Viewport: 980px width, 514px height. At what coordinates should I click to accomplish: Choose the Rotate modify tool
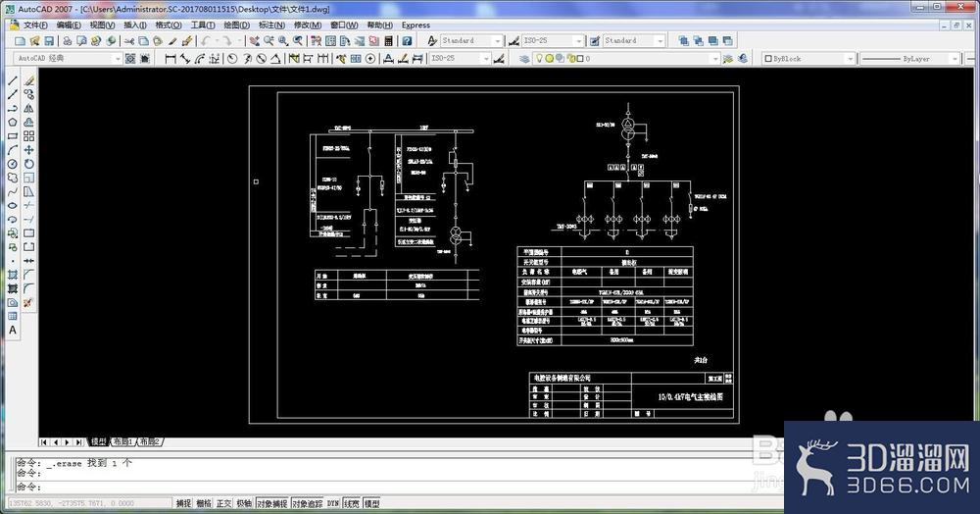28,164
